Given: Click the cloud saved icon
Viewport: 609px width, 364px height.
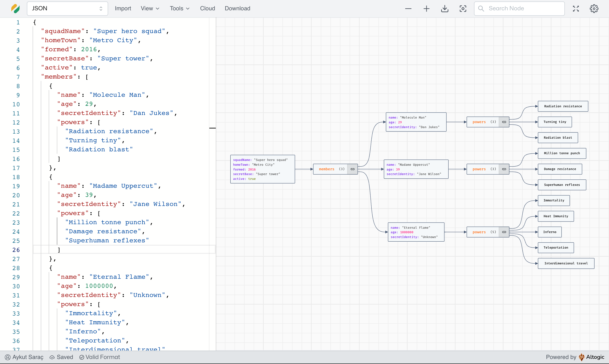Looking at the screenshot, I should (52, 357).
